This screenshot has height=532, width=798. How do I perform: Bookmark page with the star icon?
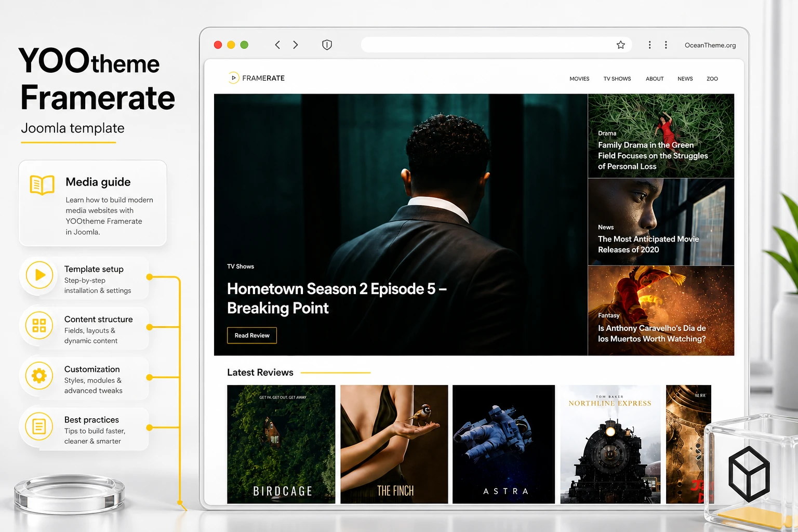click(620, 45)
